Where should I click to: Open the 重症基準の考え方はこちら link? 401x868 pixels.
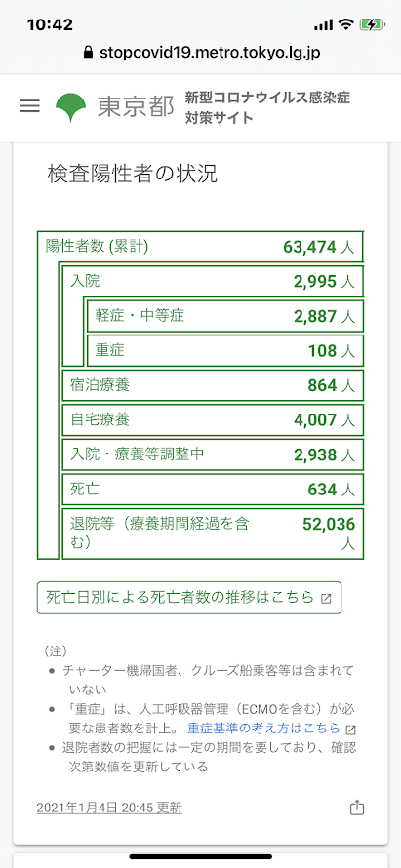pyautogui.click(x=263, y=728)
